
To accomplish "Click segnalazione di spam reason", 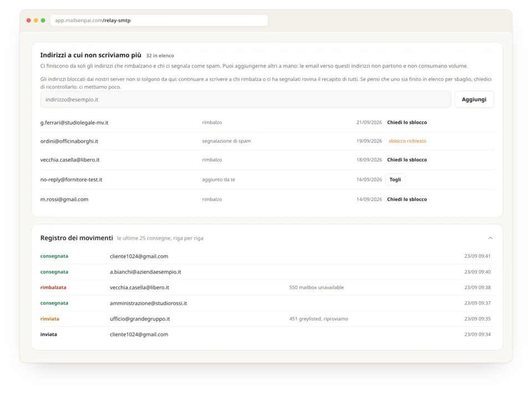I will [x=226, y=141].
